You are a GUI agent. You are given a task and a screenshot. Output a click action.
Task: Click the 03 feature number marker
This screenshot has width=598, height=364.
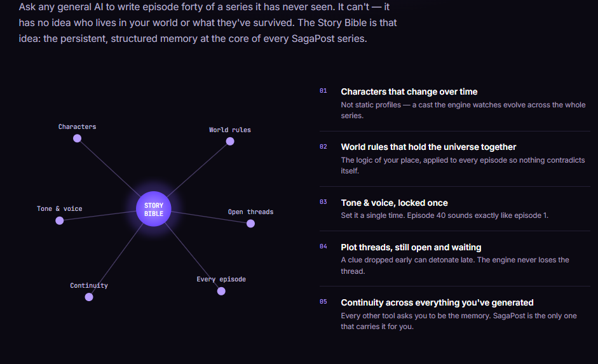click(x=323, y=202)
